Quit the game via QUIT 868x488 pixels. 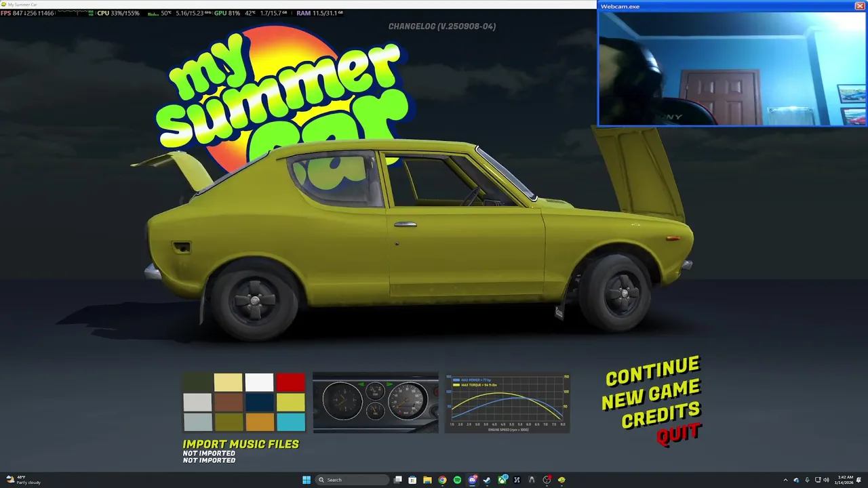pos(678,433)
